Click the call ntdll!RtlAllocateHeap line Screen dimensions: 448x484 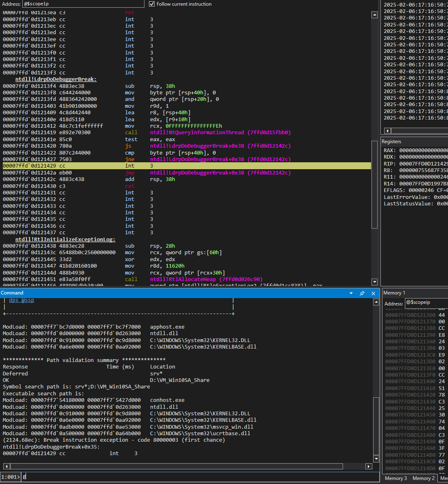pos(133,279)
